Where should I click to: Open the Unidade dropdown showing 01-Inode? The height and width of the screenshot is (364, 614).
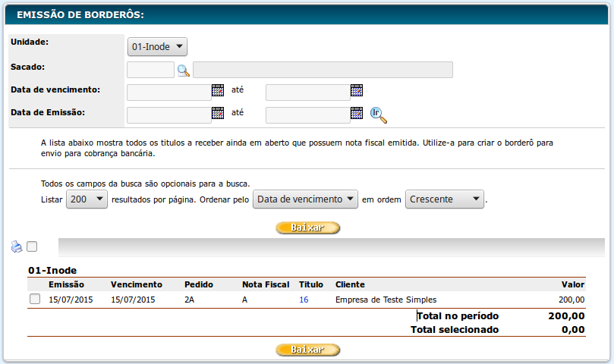tap(157, 47)
